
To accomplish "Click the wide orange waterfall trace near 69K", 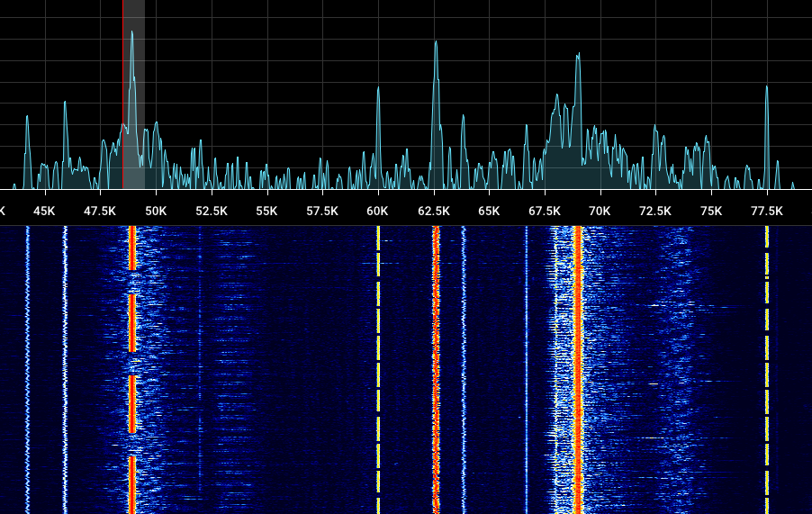I will [578, 370].
